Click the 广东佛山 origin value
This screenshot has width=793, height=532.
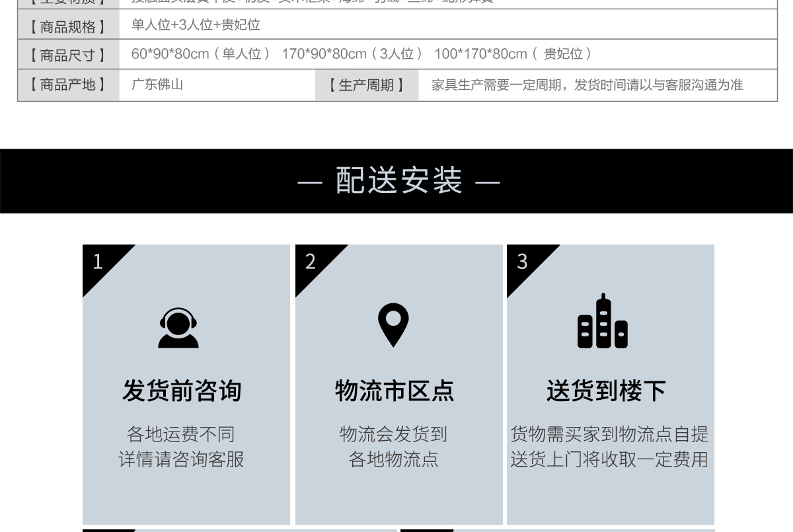(157, 85)
